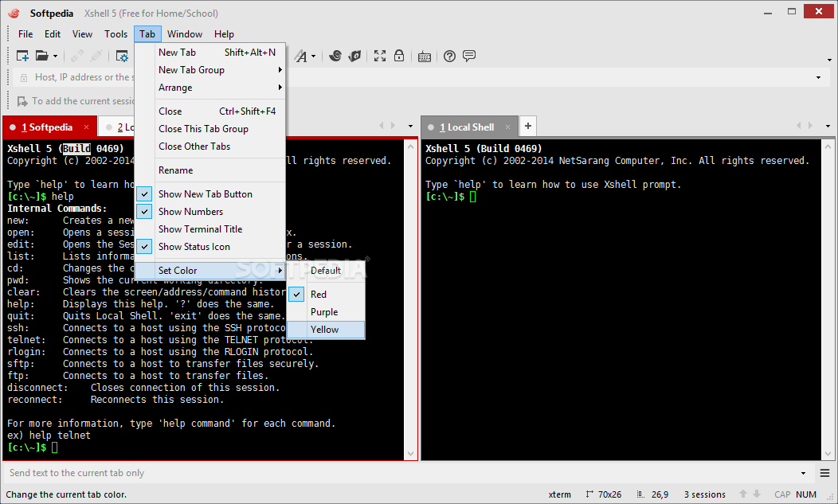Select Default tab color

326,271
